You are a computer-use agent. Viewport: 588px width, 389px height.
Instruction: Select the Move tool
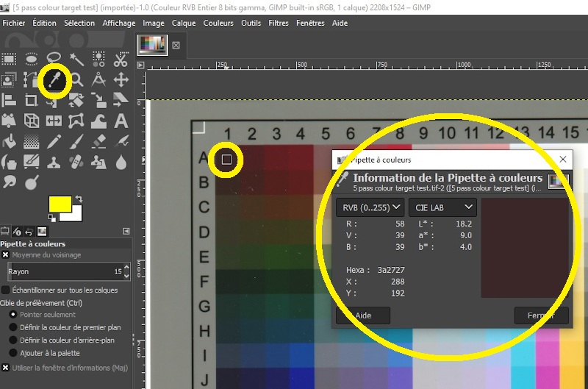click(x=121, y=79)
